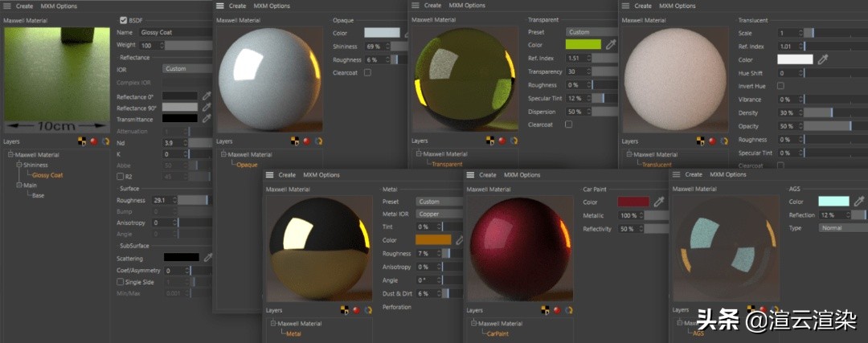
Task: Select the CarPaint layer in Layers tree
Action: point(497,334)
